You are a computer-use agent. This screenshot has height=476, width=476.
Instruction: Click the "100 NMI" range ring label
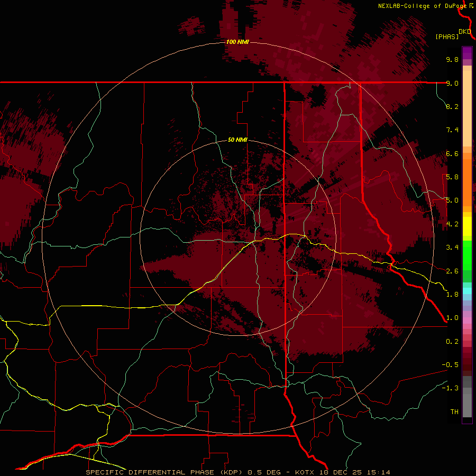click(237, 42)
